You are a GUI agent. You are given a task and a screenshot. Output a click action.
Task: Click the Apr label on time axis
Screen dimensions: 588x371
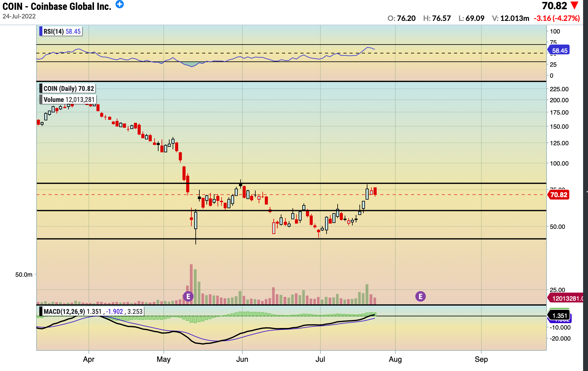pyautogui.click(x=89, y=359)
